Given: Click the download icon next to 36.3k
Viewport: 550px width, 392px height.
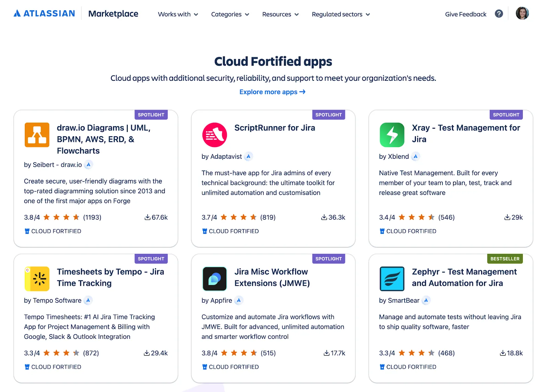Looking at the screenshot, I should tap(323, 217).
